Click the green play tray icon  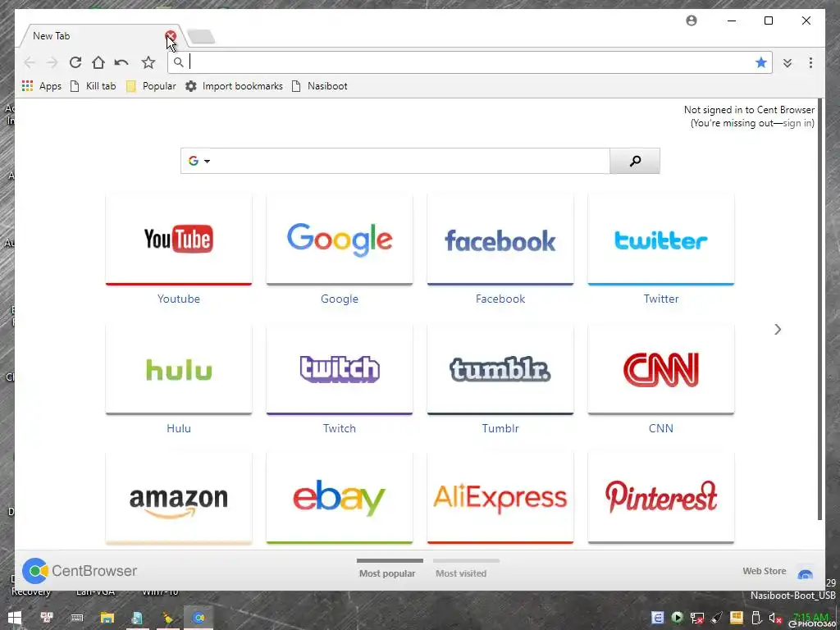[677, 618]
